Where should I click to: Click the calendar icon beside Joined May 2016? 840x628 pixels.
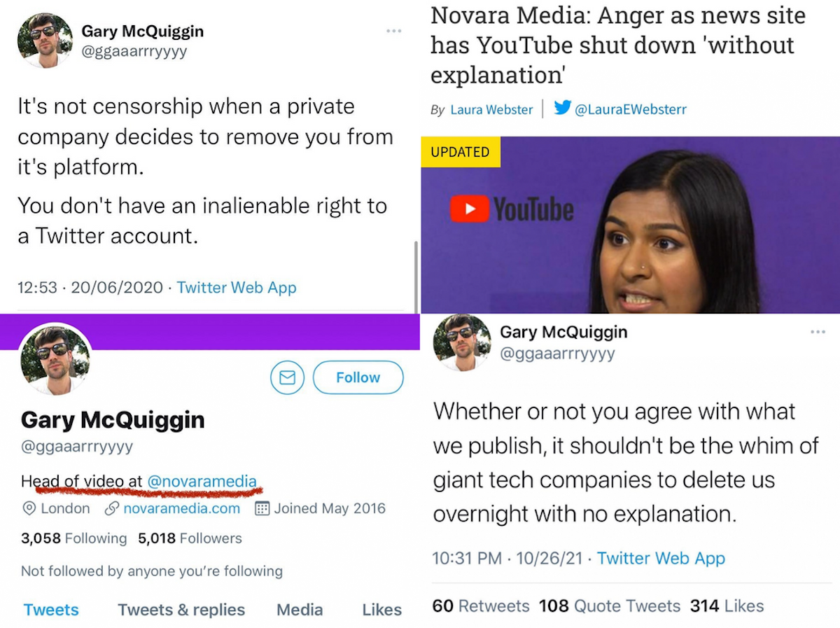click(x=262, y=509)
